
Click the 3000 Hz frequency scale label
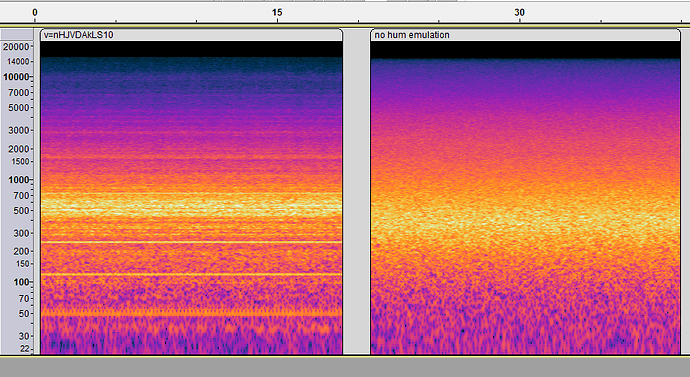[18, 130]
